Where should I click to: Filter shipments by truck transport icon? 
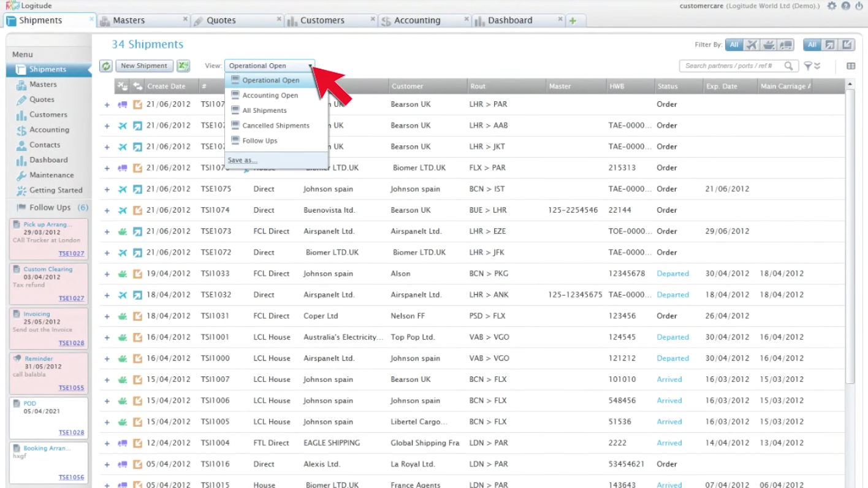coord(785,45)
